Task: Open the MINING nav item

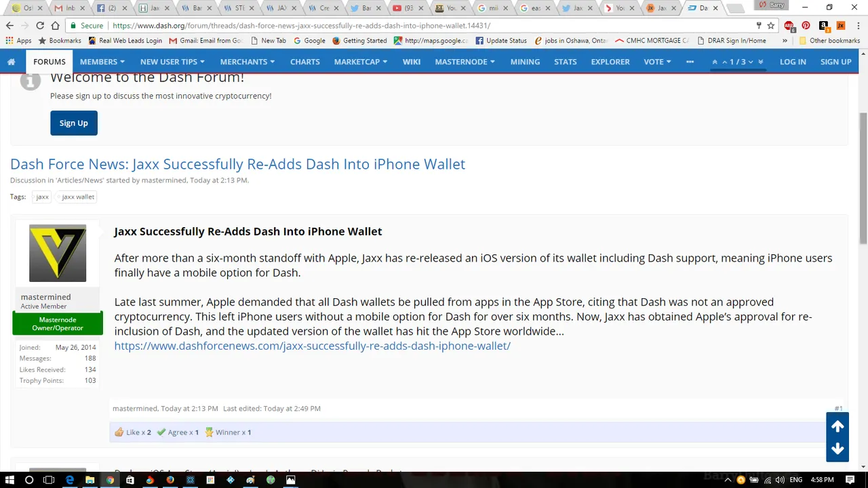Action: tap(525, 62)
